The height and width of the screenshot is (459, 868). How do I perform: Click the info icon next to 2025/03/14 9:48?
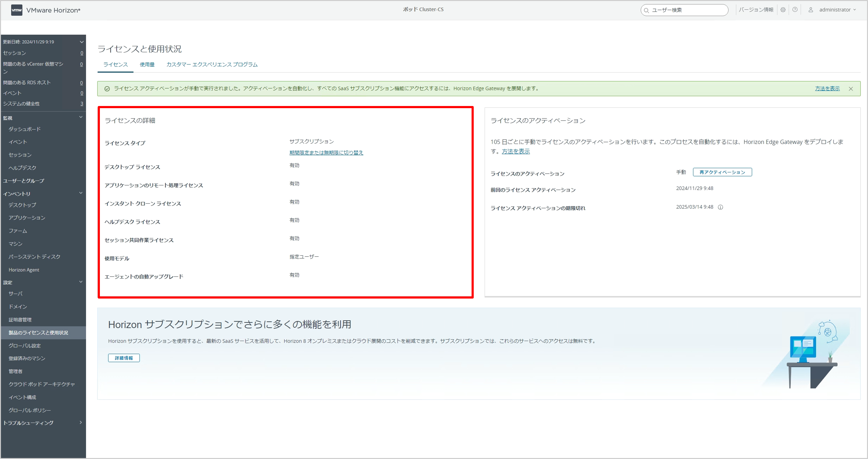coord(720,207)
